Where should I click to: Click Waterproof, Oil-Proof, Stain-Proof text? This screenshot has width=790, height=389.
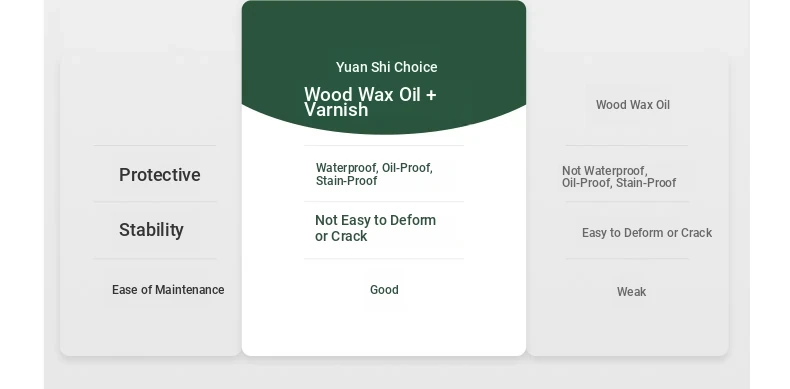(x=374, y=174)
